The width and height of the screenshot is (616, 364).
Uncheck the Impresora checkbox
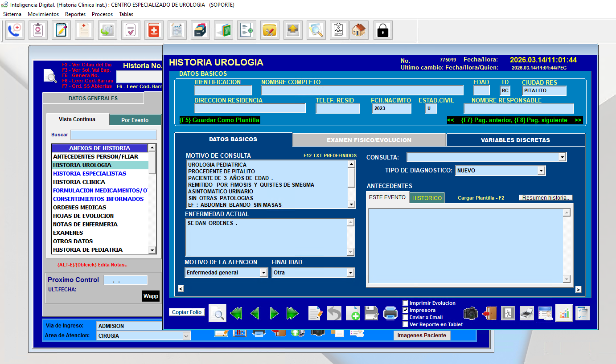[406, 310]
